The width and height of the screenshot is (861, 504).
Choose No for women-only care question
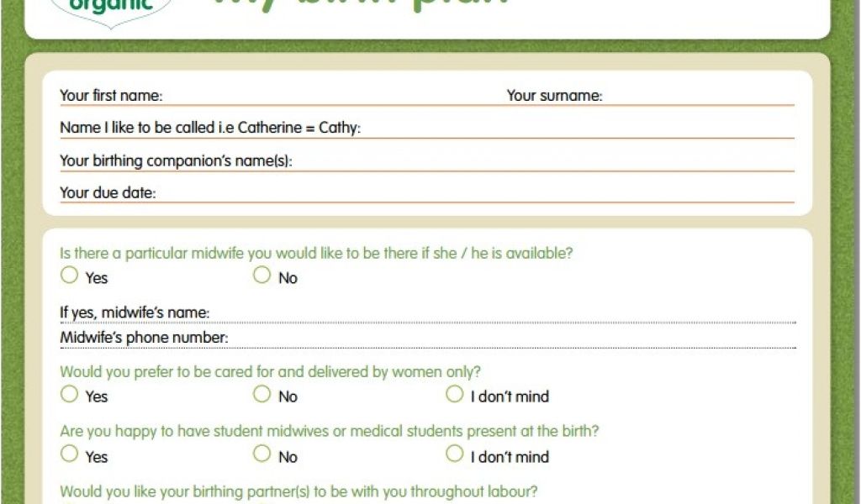coord(262,394)
